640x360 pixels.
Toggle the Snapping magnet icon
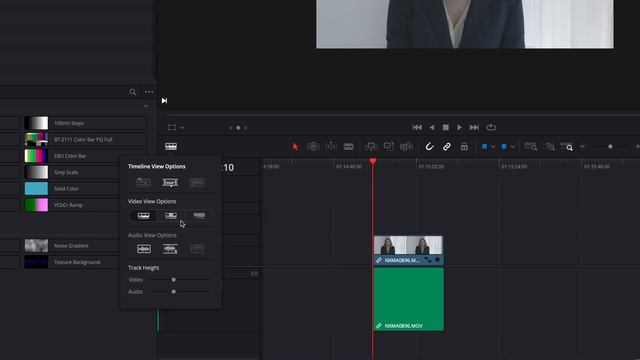point(429,147)
